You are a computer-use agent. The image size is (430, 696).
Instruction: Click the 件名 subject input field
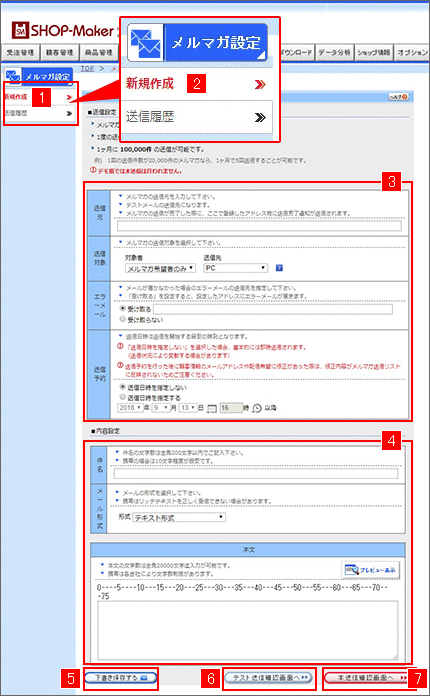pyautogui.click(x=256, y=474)
